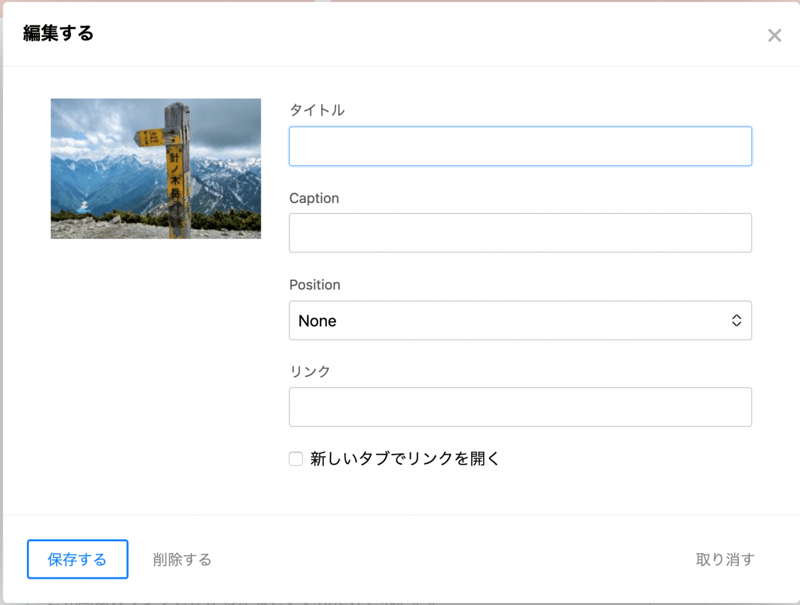Cancel editing with 取り消す
This screenshot has width=800, height=605.
[x=725, y=559]
